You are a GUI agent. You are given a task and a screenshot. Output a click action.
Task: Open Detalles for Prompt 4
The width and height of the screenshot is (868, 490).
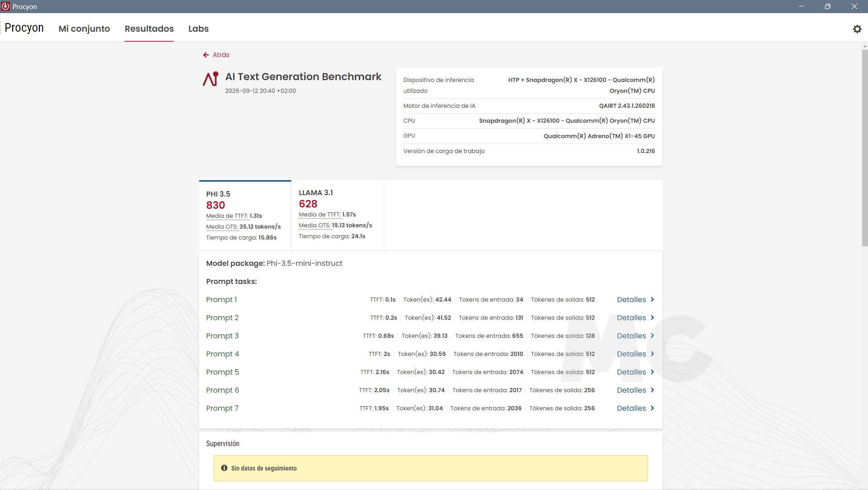(x=631, y=354)
